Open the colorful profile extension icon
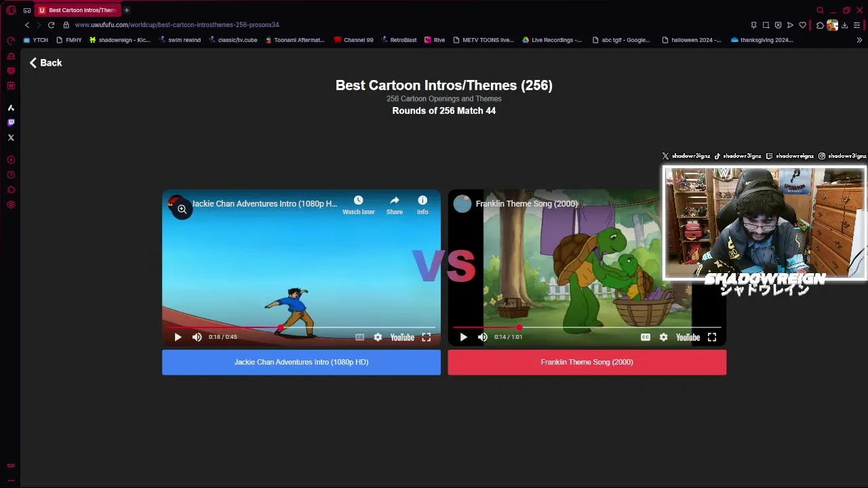Image resolution: width=868 pixels, height=488 pixels. 832,25
